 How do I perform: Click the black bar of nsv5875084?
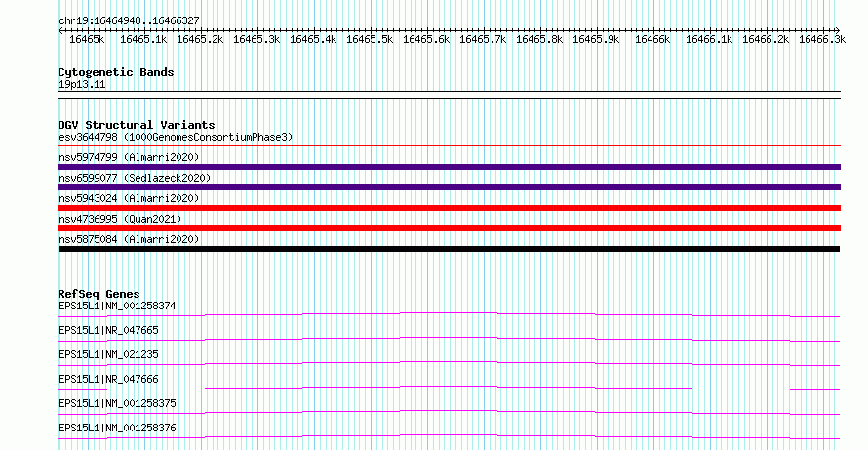pyautogui.click(x=449, y=249)
